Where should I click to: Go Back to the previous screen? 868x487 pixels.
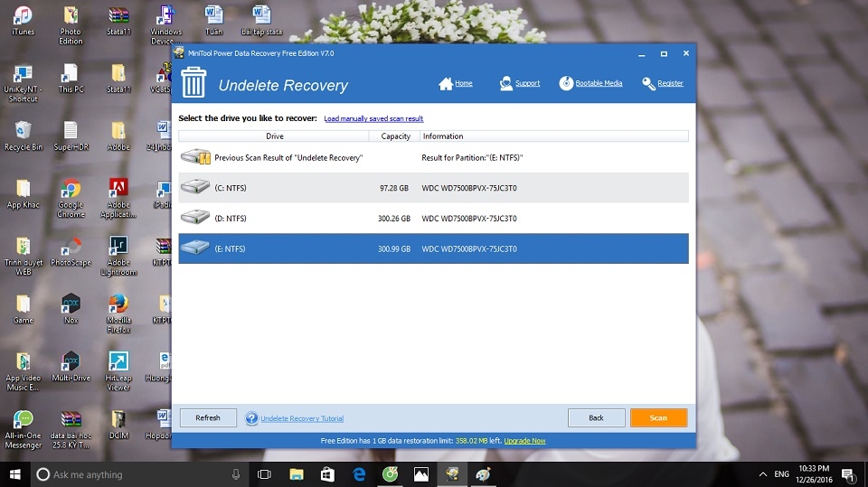pos(596,417)
